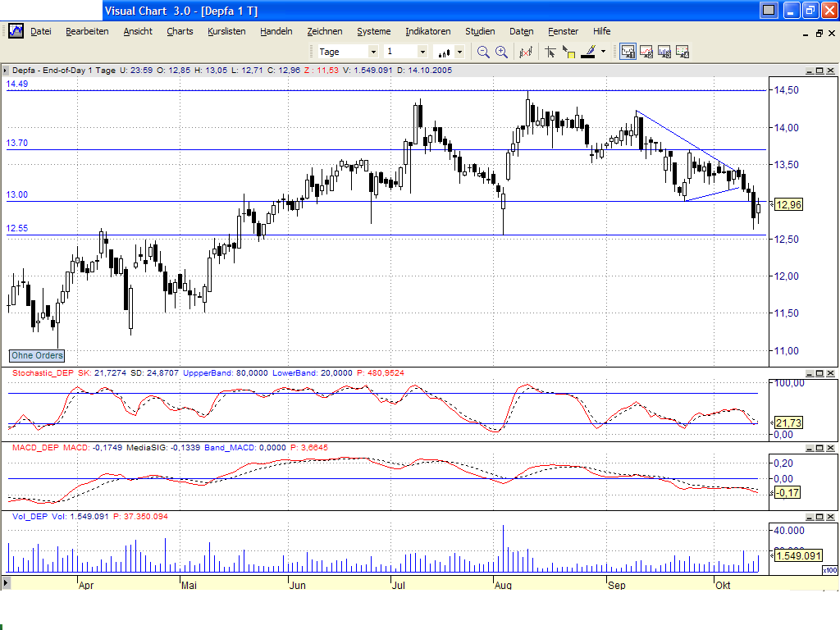
Task: Select the Zoom Out magnifier tool
Action: click(x=483, y=51)
